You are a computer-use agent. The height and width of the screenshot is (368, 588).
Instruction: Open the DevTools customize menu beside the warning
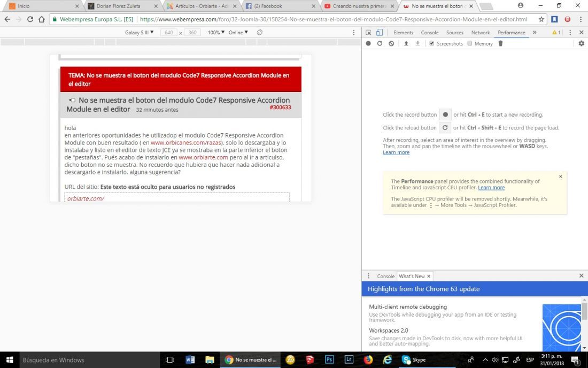click(x=570, y=33)
